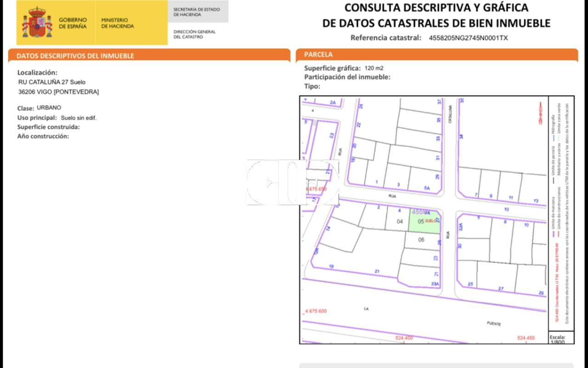Click the 'Localización:' label
Viewport: 588px width, 368px height.
(x=37, y=73)
